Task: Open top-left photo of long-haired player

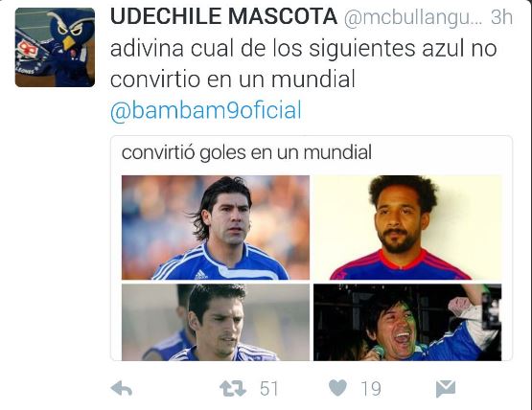Action: point(216,227)
